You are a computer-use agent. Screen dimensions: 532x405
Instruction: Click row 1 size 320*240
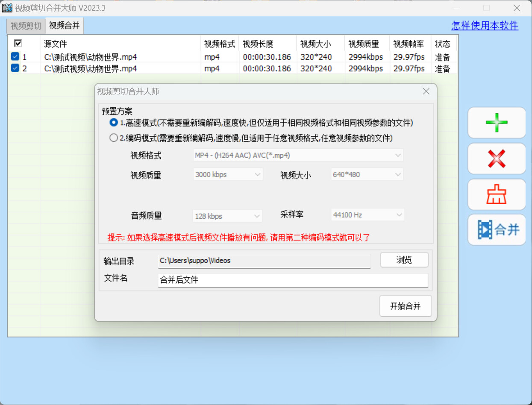click(316, 57)
